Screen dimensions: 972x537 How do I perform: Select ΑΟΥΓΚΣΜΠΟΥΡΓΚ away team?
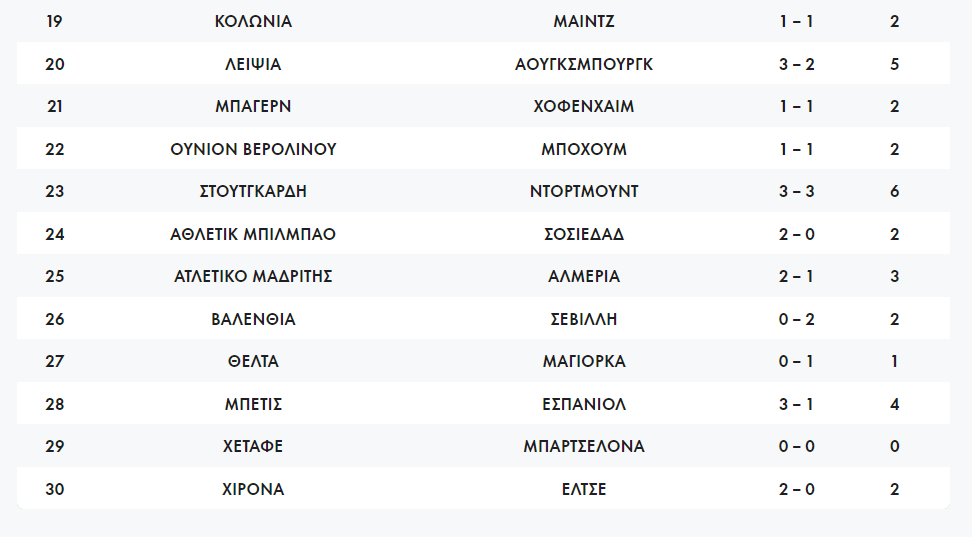coord(584,64)
